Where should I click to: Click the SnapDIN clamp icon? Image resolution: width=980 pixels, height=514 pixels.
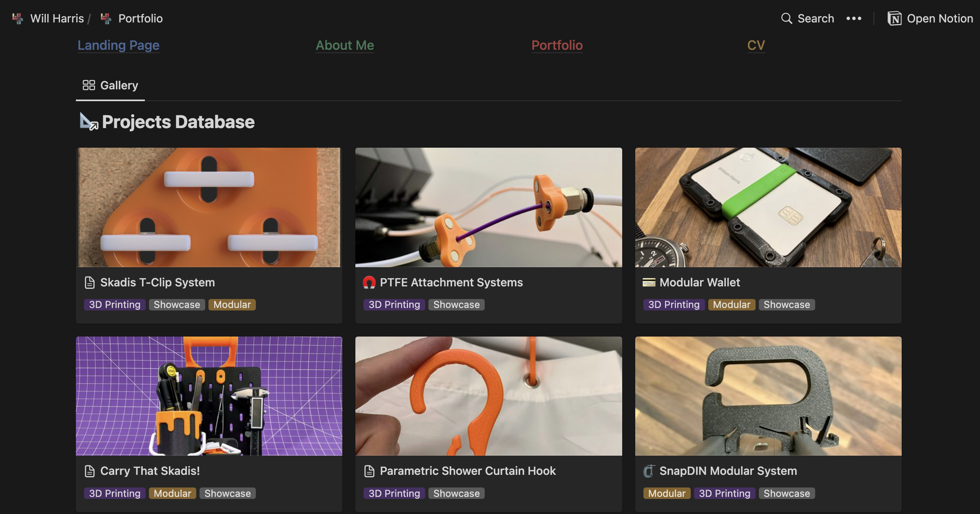coord(649,471)
